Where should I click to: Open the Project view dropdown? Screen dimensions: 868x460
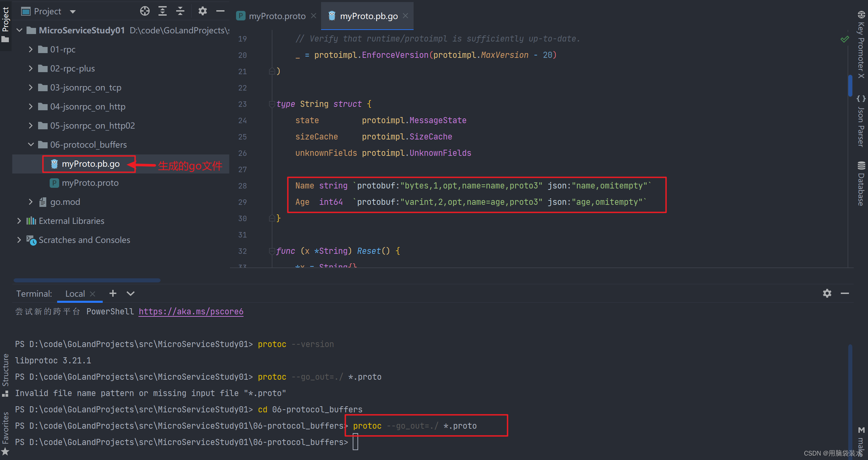pos(73,12)
